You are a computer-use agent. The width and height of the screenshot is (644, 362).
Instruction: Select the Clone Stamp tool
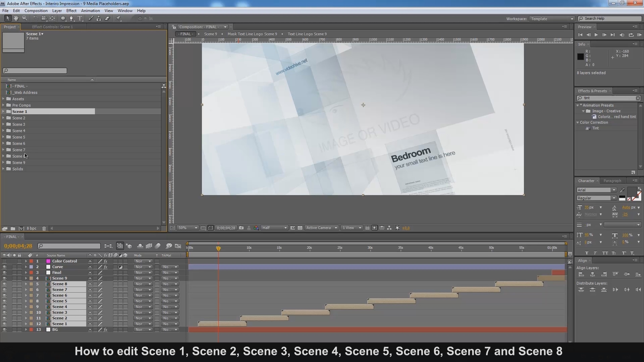coord(99,18)
